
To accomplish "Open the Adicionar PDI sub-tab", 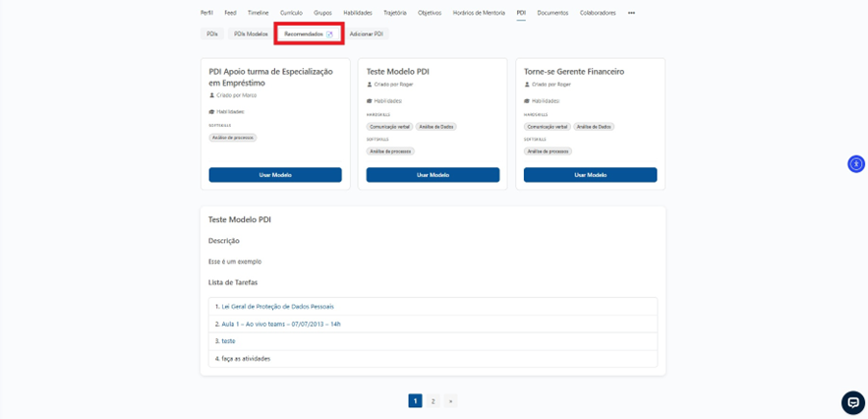I will coord(367,34).
